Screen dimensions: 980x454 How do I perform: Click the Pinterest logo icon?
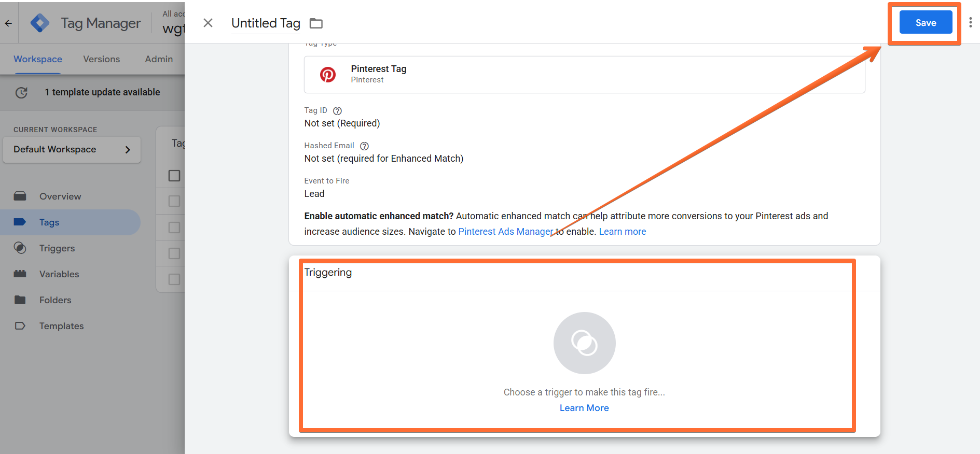pos(327,75)
